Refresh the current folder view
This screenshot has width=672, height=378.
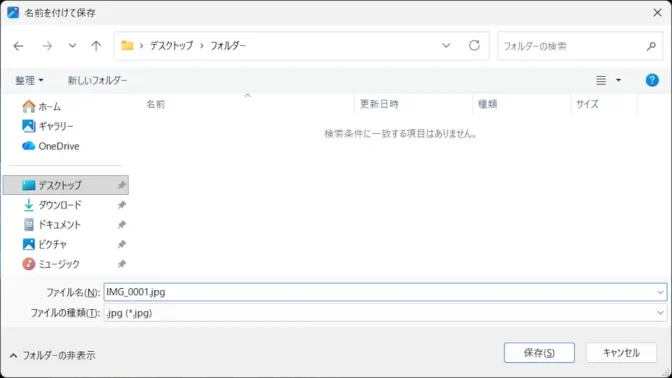point(474,45)
